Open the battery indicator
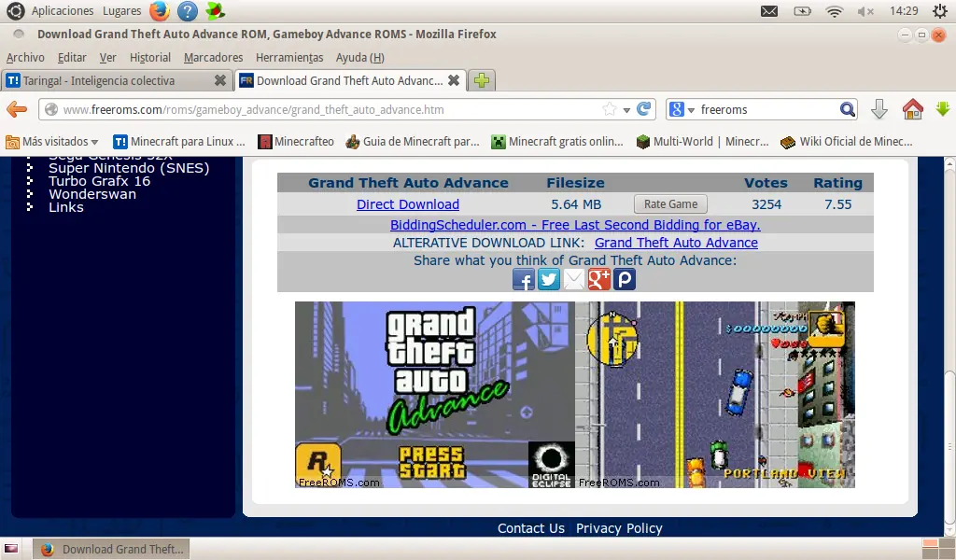 [x=802, y=11]
